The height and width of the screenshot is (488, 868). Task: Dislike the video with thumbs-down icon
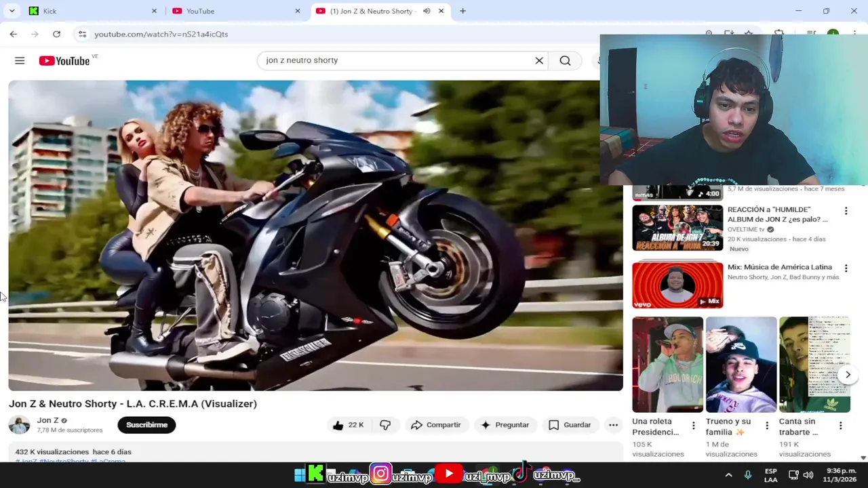[385, 425]
